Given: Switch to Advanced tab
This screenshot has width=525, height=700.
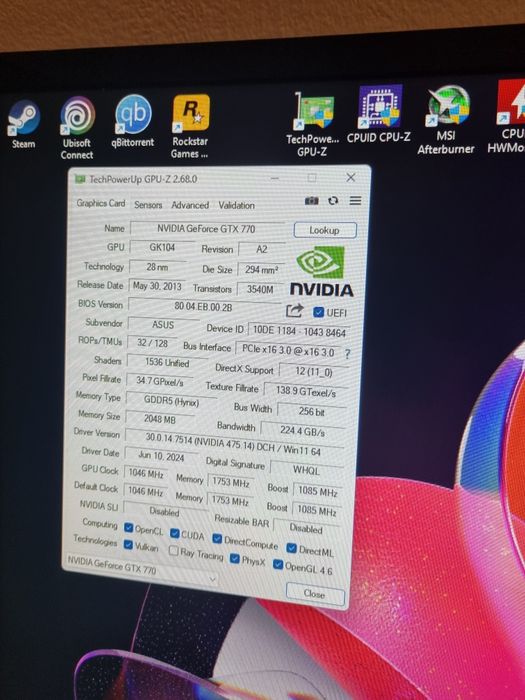Looking at the screenshot, I should pos(190,205).
